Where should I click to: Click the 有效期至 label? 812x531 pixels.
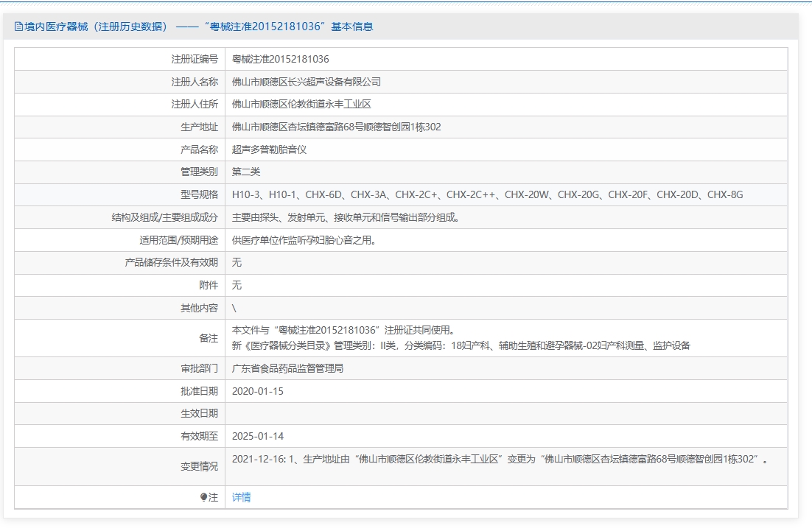(x=200, y=436)
